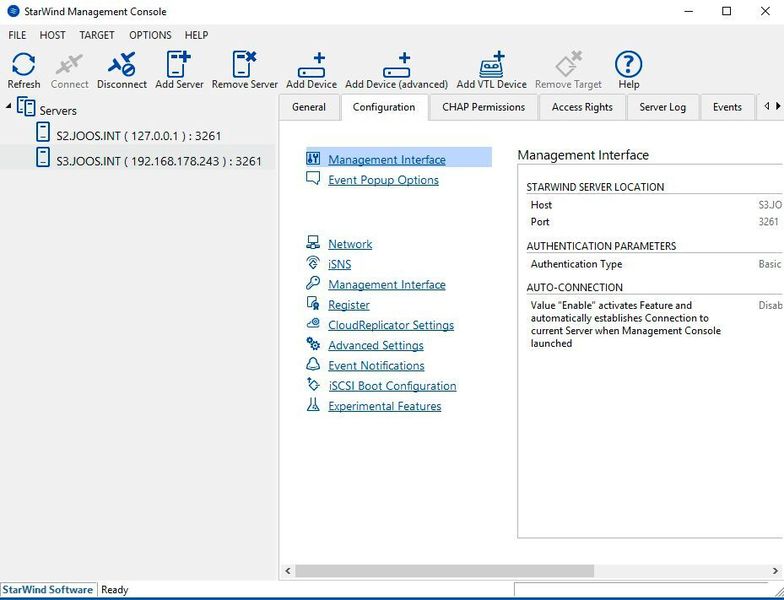The image size is (784, 600).
Task: Click the horizontal scrollbar left arrow
Action: coord(288,570)
